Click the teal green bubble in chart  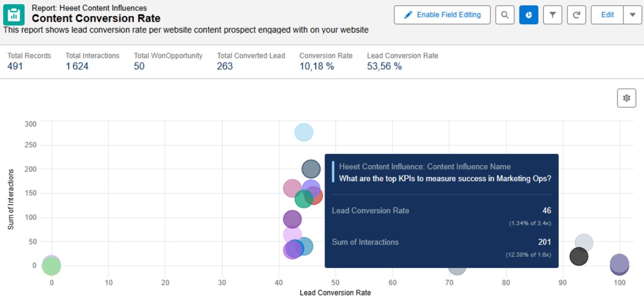303,199
